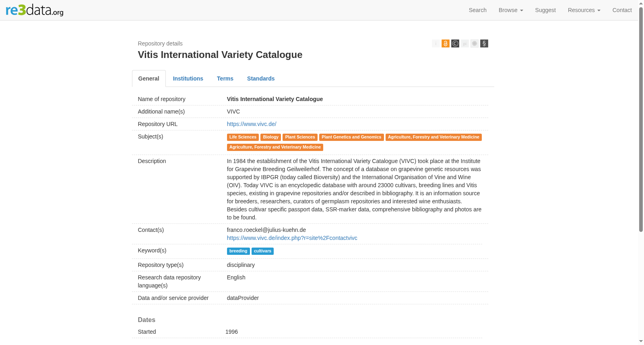The width and height of the screenshot is (644, 345).
Task: Click the bold repository name in the table
Action: [275, 99]
